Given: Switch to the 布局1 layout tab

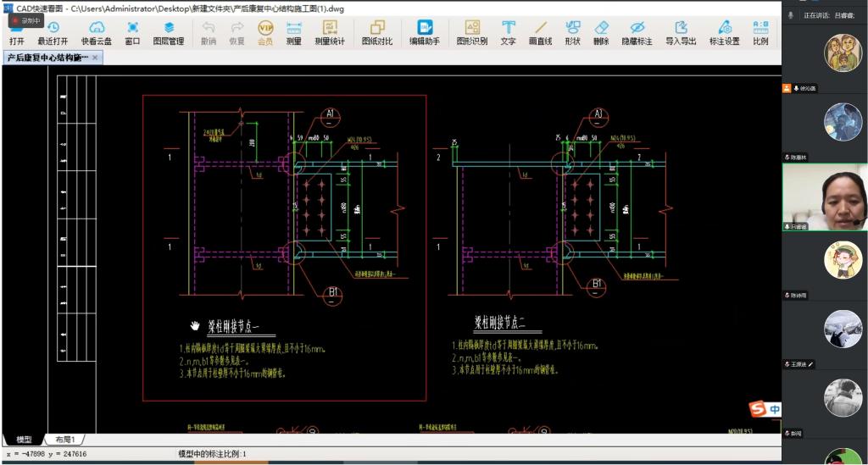Looking at the screenshot, I should point(65,440).
